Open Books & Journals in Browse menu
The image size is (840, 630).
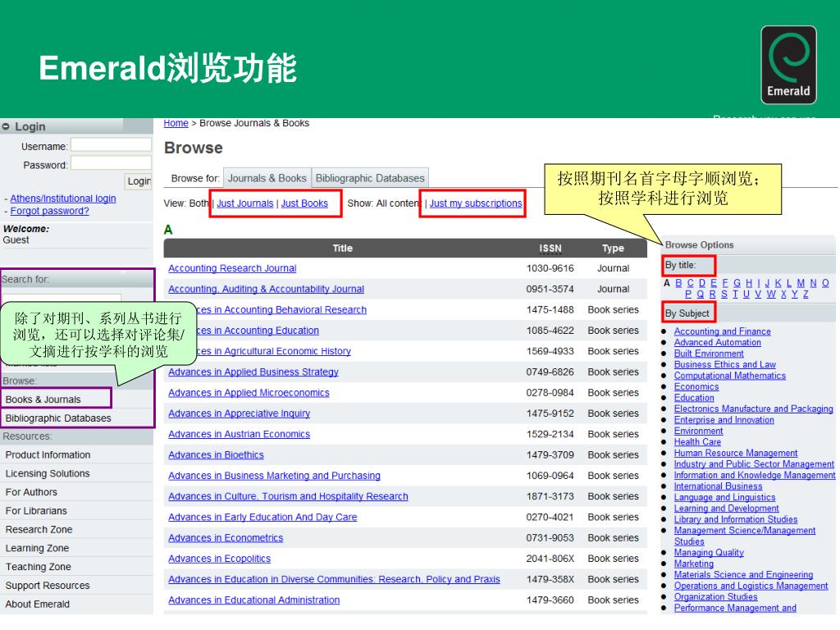(x=43, y=399)
